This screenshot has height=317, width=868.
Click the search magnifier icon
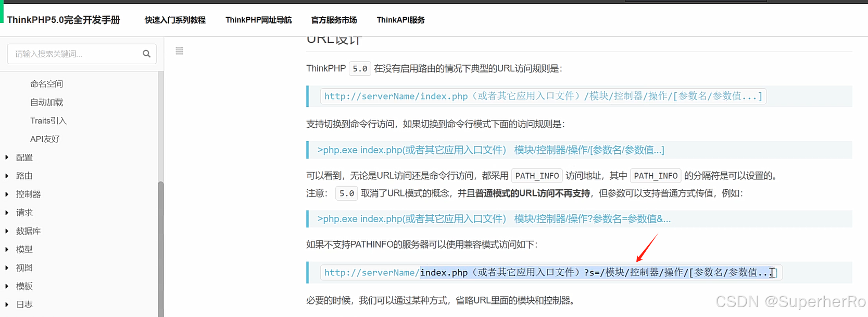coord(146,54)
